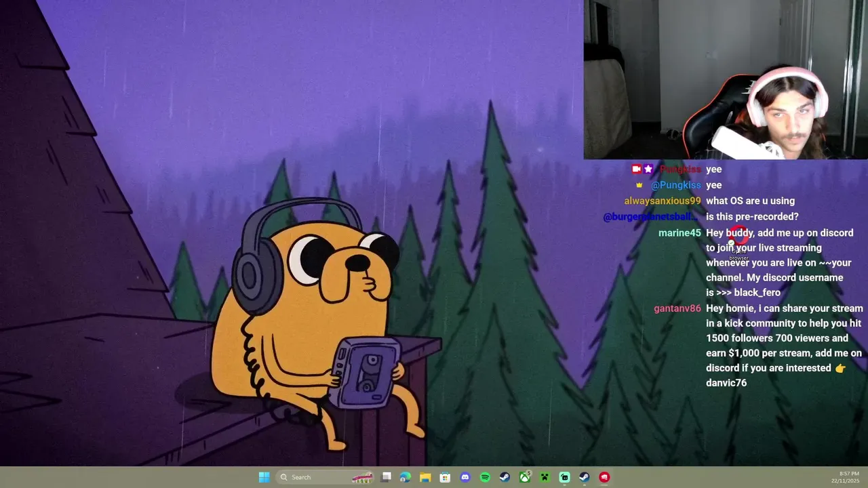Click the crown badge beside @Pungkiss
Screen dimensions: 868x488
coord(639,185)
